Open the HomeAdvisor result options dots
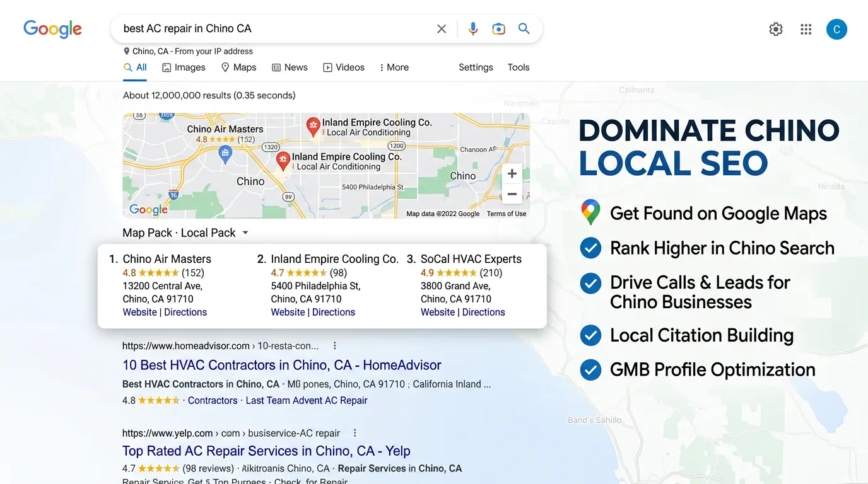Screen dimensions: 868x484 click(335, 345)
